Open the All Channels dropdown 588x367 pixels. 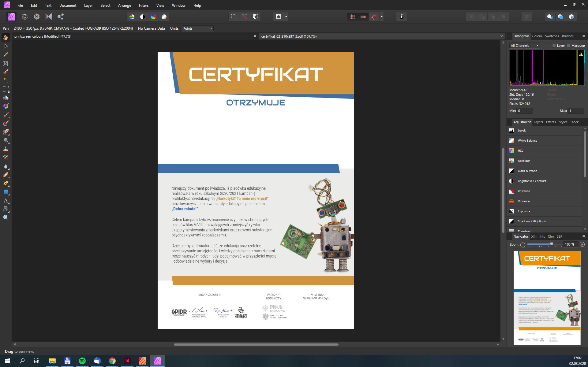524,46
